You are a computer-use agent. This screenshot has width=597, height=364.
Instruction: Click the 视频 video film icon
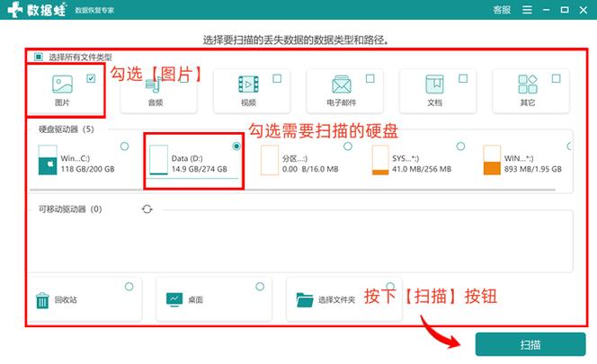pos(248,84)
